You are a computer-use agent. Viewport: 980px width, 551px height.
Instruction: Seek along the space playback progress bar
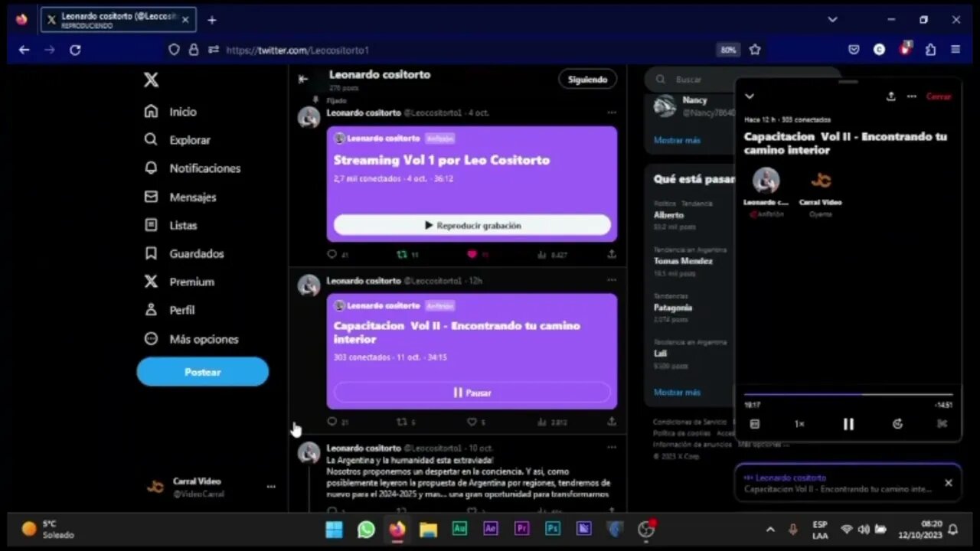(848, 395)
